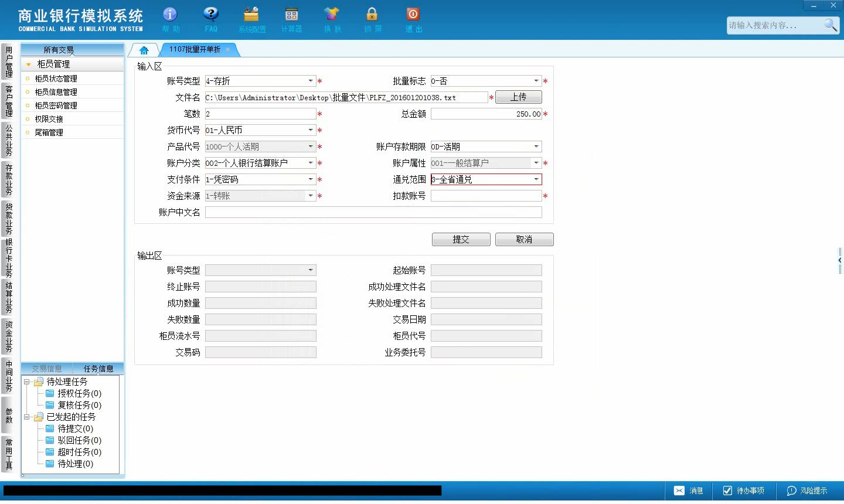Click the 总金额 amount field
The height and width of the screenshot is (504, 844).
486,114
